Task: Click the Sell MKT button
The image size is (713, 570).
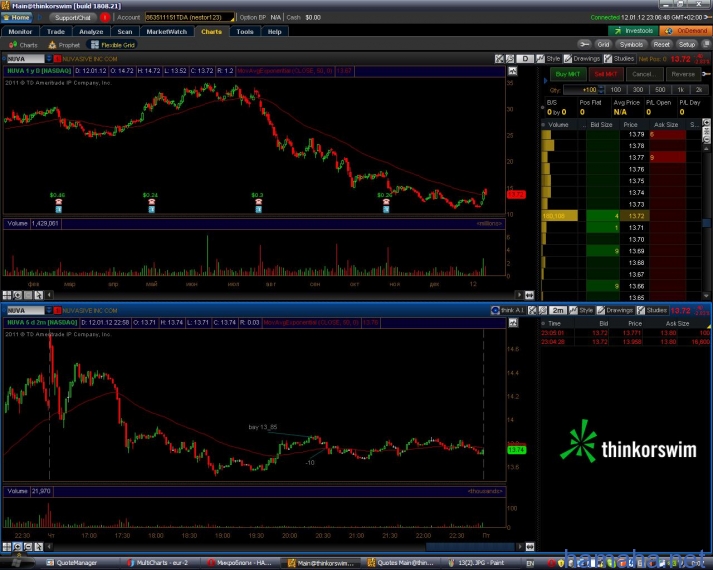Action: point(606,74)
